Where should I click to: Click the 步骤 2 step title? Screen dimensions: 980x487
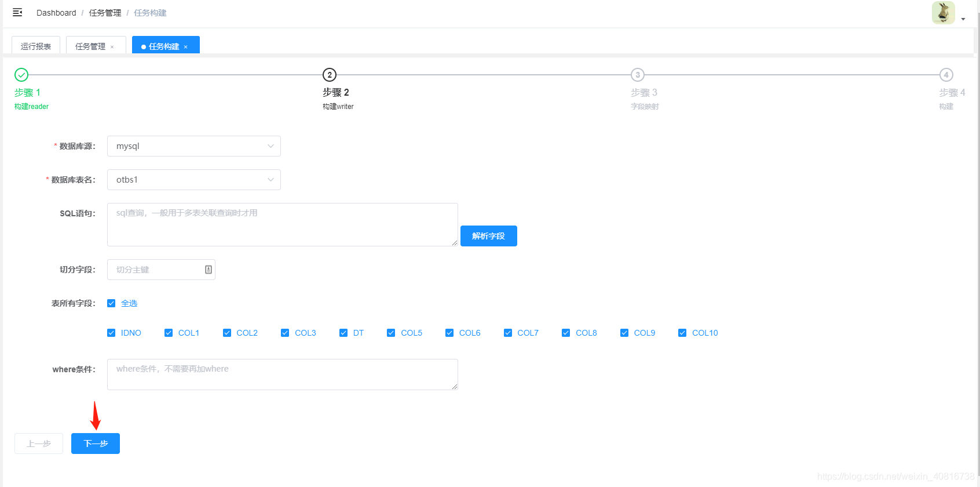(x=336, y=93)
